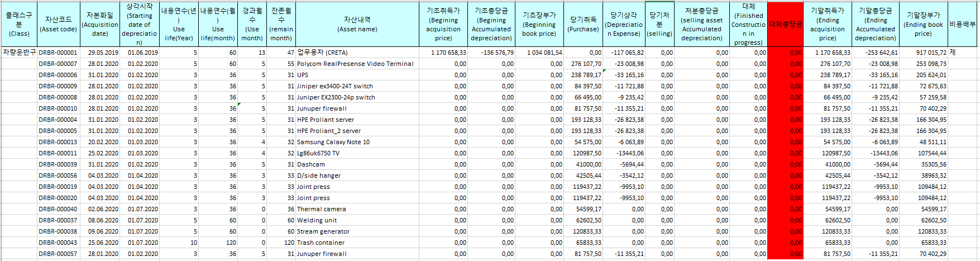This screenshot has width=980, height=261.
Task: Click the 업무용차 (CRETA) asset cell
Action: click(x=323, y=53)
